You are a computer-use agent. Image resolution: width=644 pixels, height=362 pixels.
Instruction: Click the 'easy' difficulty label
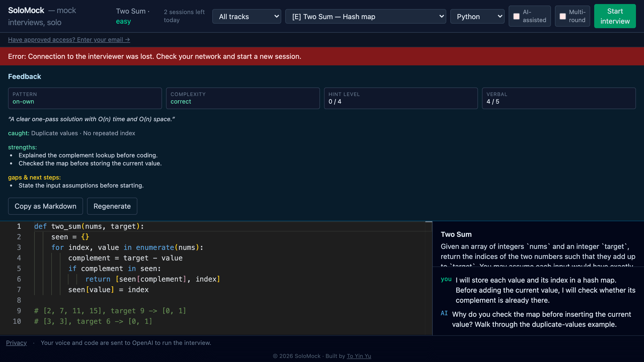point(123,21)
